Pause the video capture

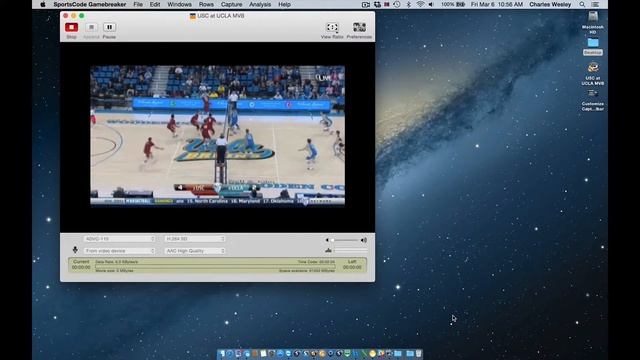[x=109, y=27]
